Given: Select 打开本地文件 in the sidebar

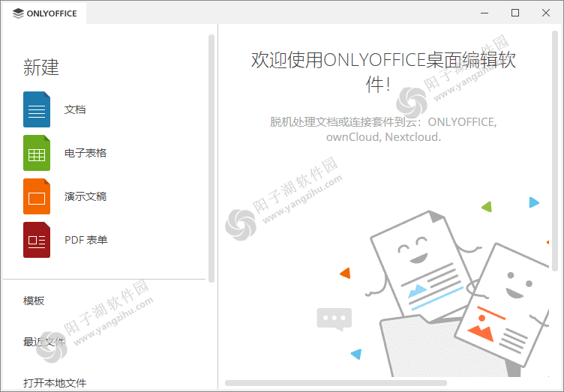Looking at the screenshot, I should point(55,383).
